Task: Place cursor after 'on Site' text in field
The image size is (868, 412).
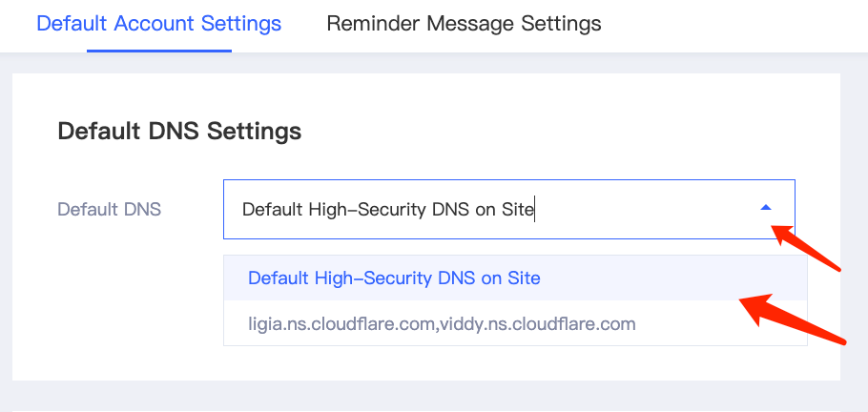Action: point(535,209)
